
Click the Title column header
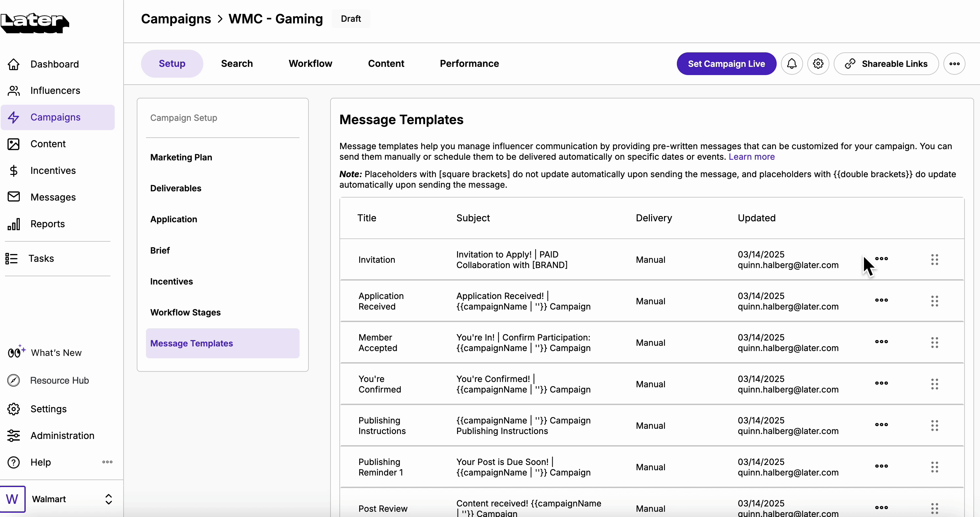pyautogui.click(x=367, y=218)
